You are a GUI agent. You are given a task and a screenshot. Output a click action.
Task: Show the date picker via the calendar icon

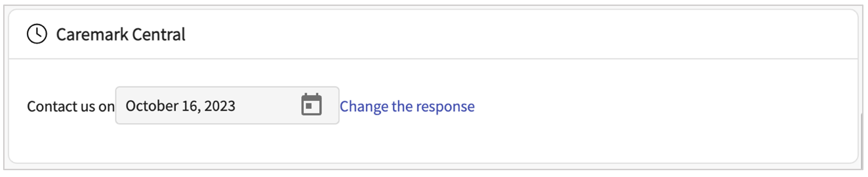312,105
